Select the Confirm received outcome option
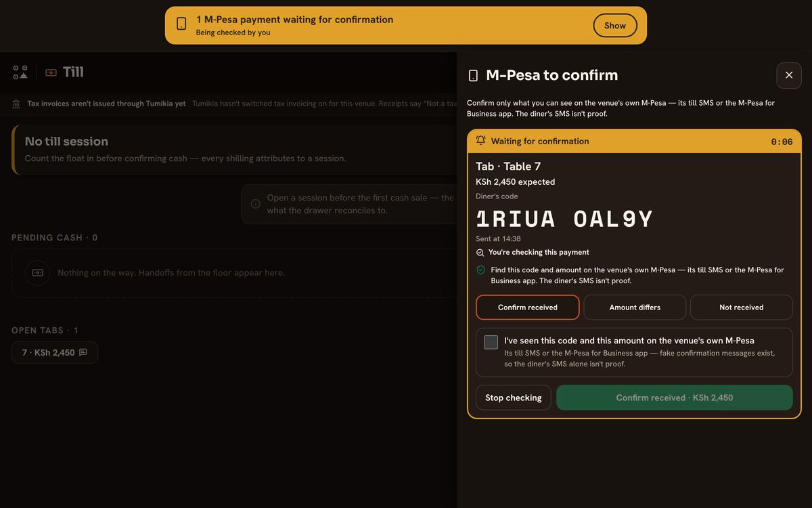Screen dimensions: 812x508 coord(528,308)
